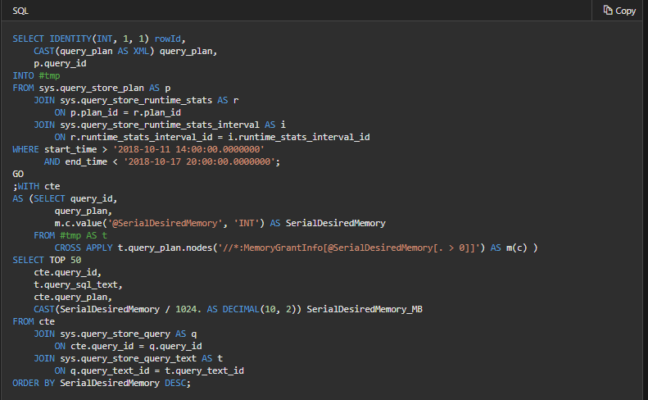Screen dimensions: 648x400
Task: Click the m.c.value SerialDesiredMemory line
Action: (x=220, y=224)
